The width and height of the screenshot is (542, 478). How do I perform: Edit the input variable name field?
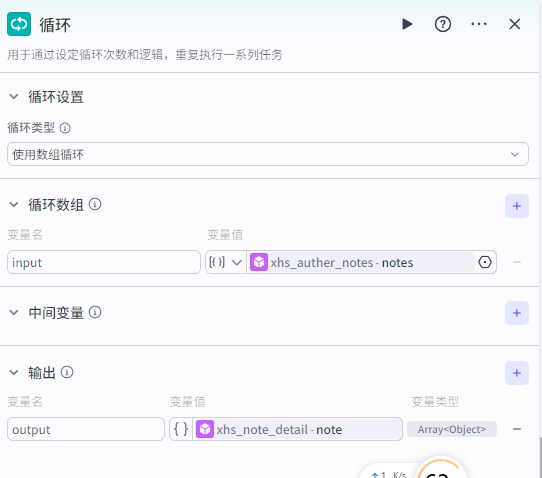click(x=104, y=262)
